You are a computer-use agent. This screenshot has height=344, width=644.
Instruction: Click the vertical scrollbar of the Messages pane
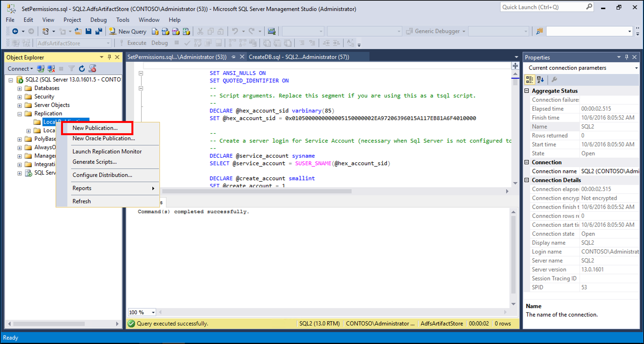[514, 254]
